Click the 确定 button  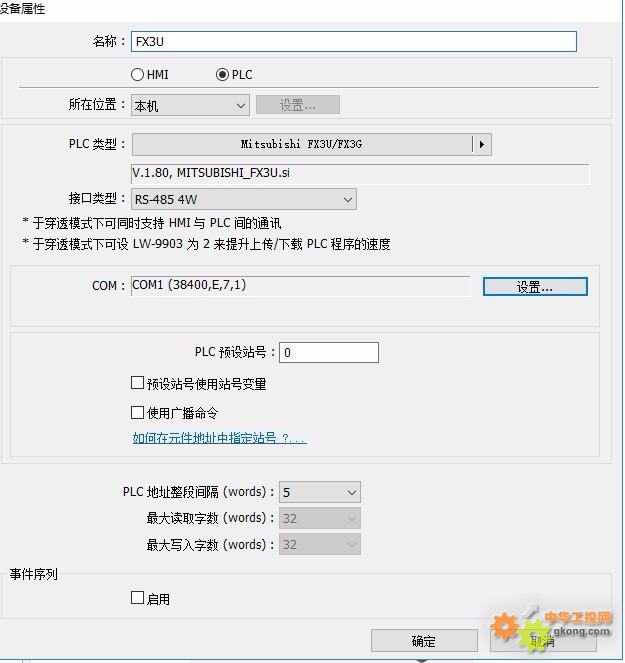click(x=424, y=641)
